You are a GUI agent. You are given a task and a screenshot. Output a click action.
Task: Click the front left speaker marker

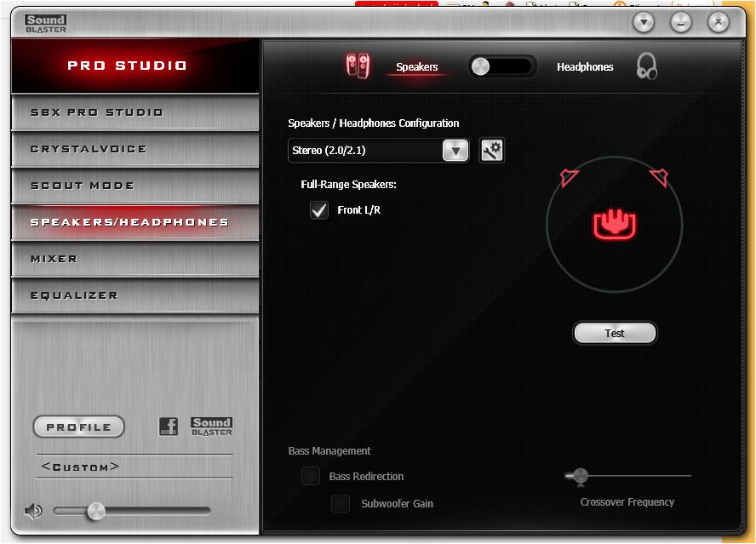[x=569, y=177]
